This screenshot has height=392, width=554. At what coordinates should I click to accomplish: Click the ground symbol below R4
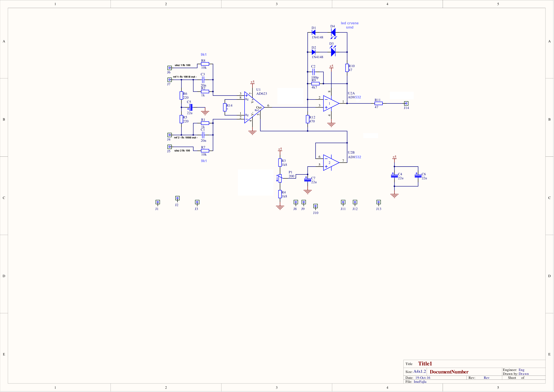pos(280,208)
